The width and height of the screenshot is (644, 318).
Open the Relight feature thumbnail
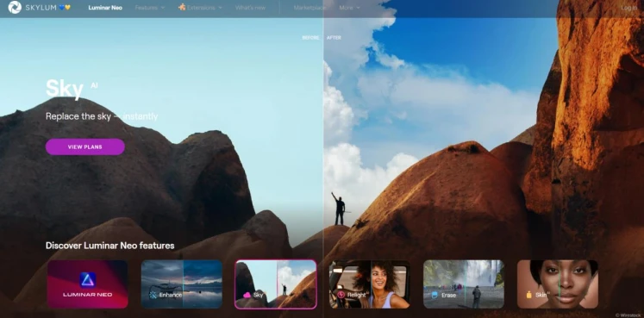click(x=370, y=284)
